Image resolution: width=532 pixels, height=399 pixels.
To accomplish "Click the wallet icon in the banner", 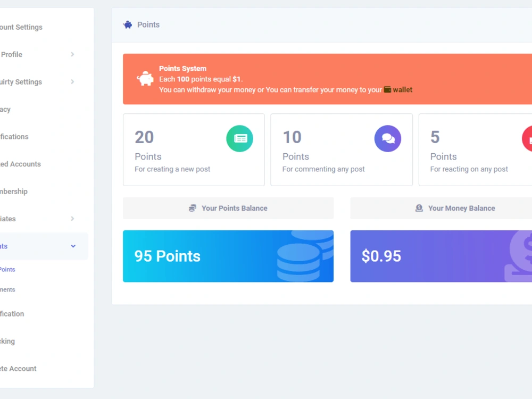I will point(387,89).
